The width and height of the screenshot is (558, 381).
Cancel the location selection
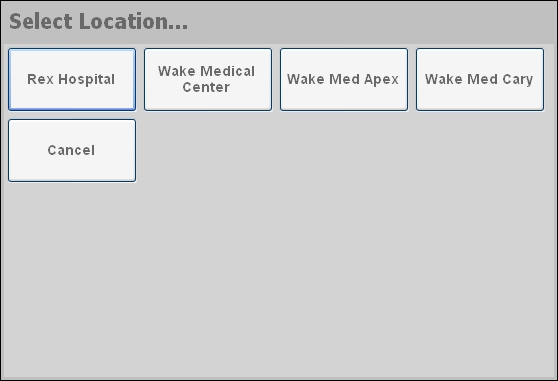72,150
